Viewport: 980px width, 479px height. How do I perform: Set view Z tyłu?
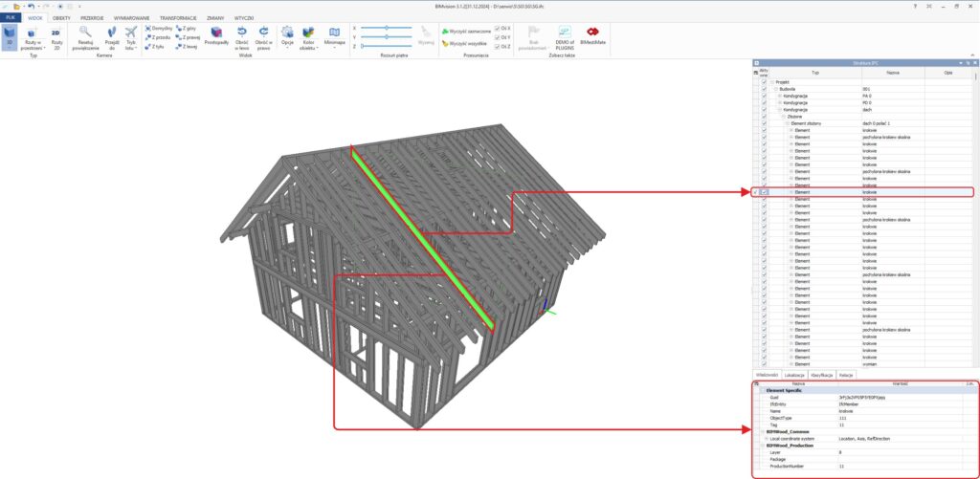155,46
